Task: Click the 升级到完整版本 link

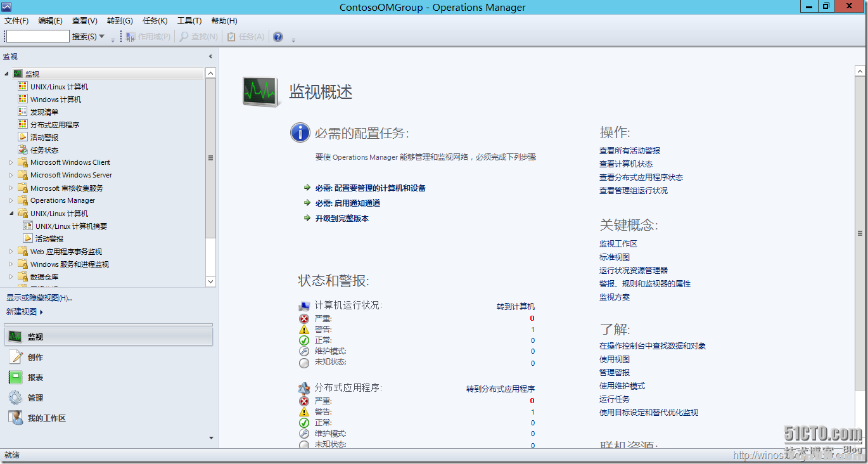Action: 342,219
